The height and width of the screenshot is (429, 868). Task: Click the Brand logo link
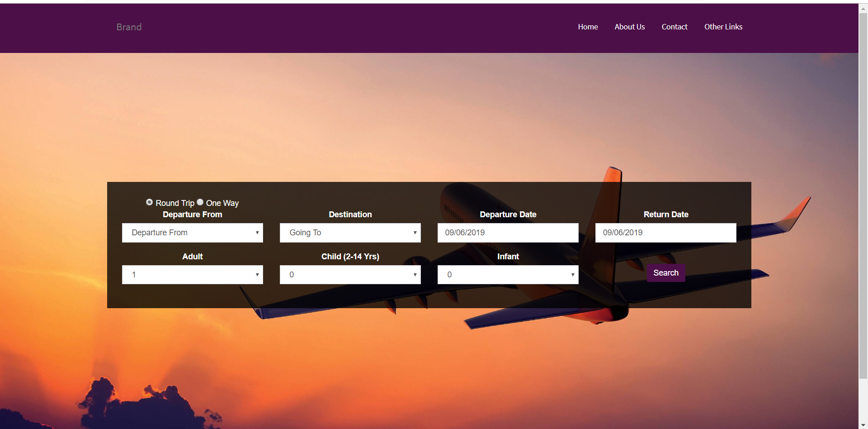pyautogui.click(x=129, y=27)
